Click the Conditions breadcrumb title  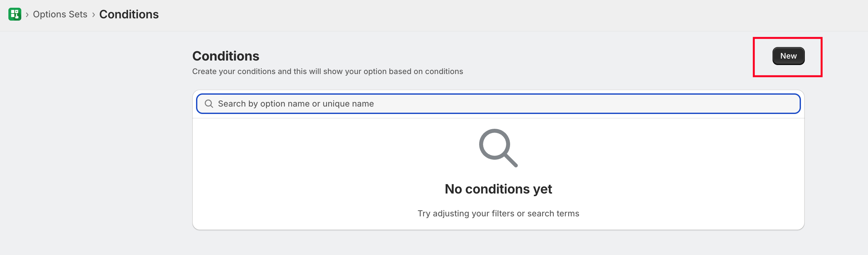[129, 14]
